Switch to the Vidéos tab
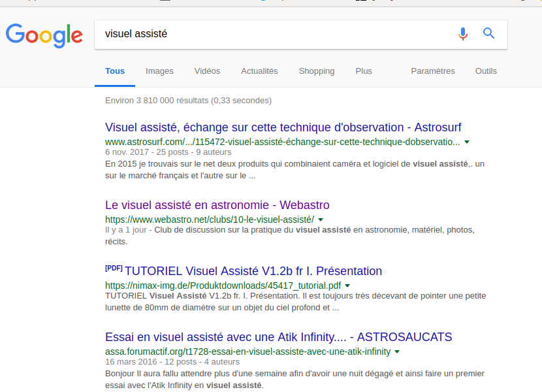The image size is (542, 392). coord(207,71)
